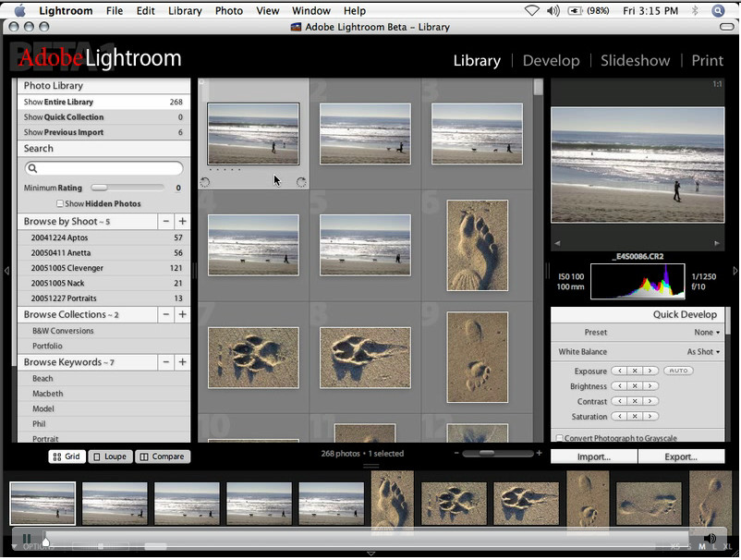The width and height of the screenshot is (741, 560).
Task: Remove a keyword with the minus button
Action: click(166, 362)
